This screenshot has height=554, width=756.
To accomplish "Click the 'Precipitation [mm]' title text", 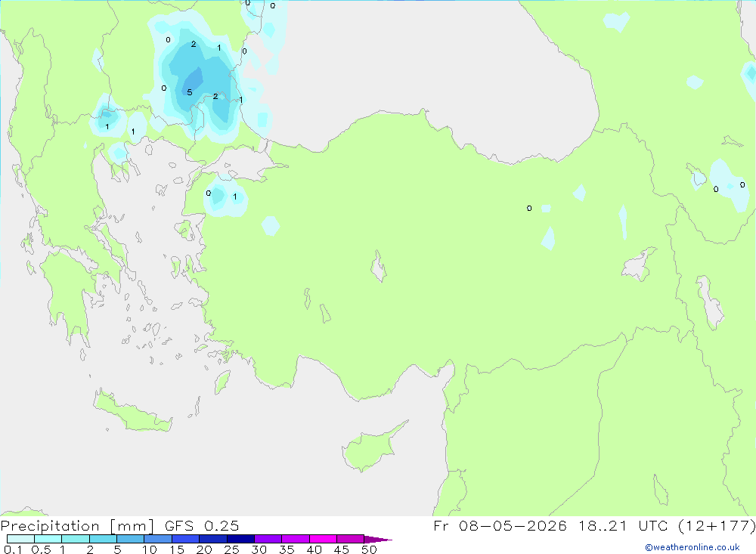I will 77,526.
